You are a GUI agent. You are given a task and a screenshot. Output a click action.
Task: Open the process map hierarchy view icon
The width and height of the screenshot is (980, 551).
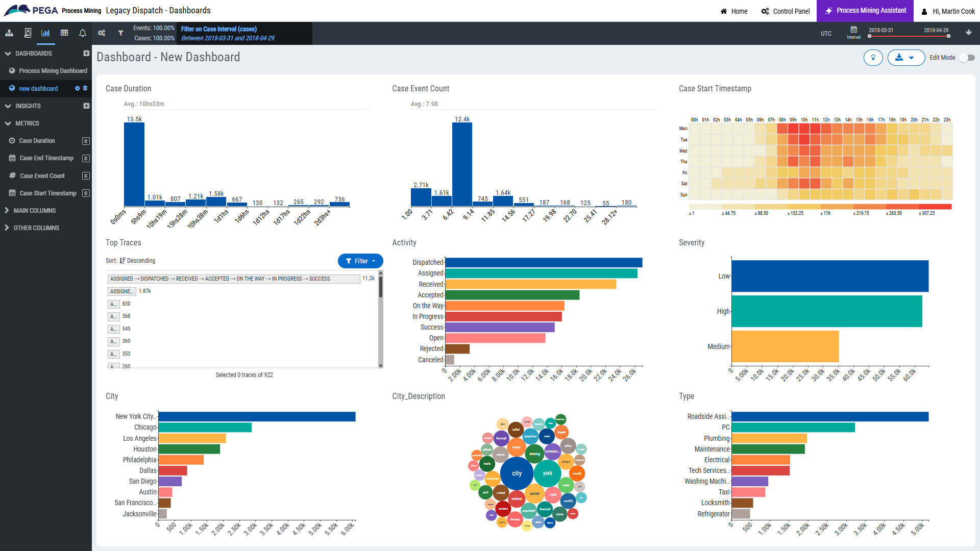pos(9,33)
